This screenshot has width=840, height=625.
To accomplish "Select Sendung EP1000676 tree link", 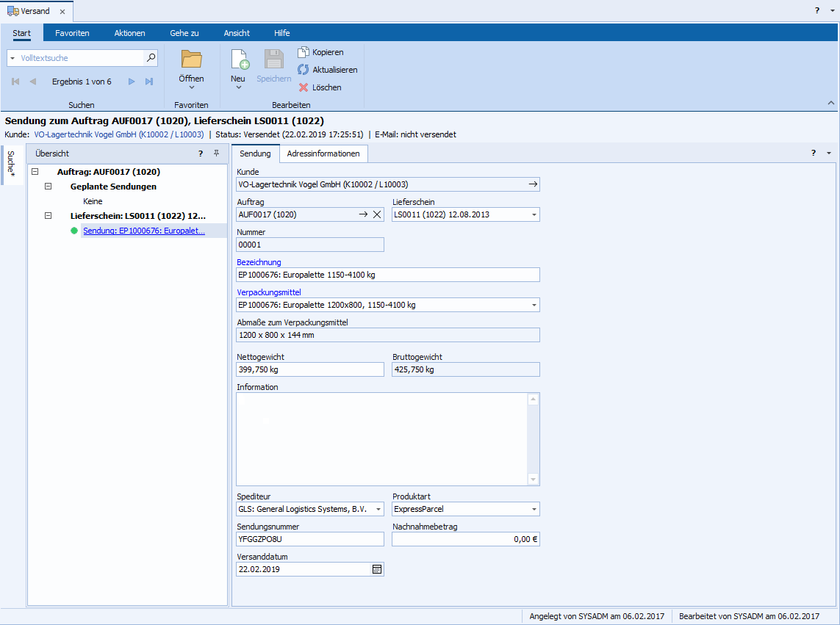I will coord(143,231).
